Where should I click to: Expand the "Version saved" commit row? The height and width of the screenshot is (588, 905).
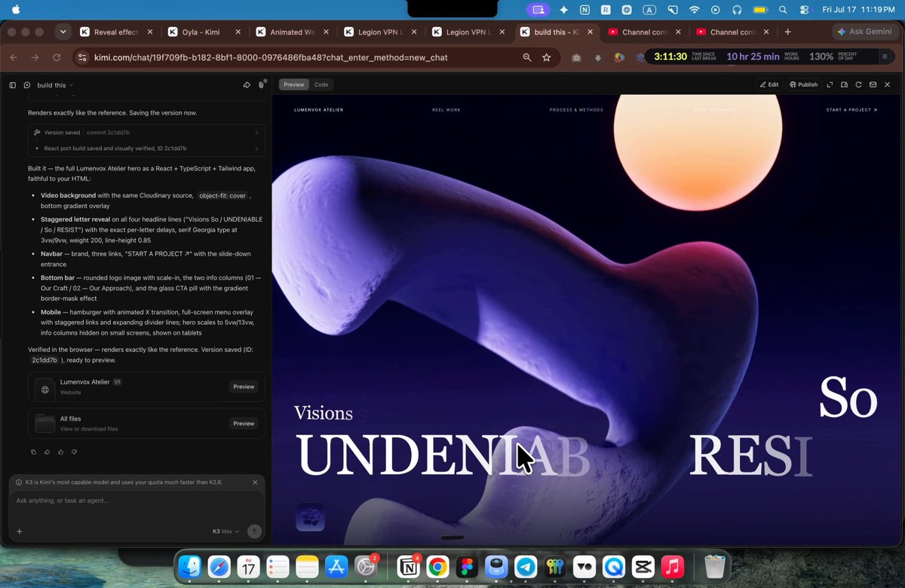pos(146,133)
